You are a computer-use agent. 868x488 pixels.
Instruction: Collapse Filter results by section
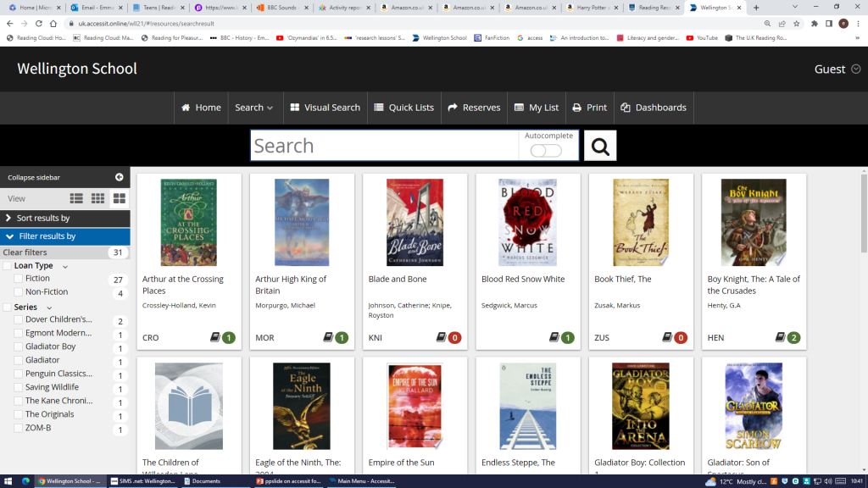point(64,236)
